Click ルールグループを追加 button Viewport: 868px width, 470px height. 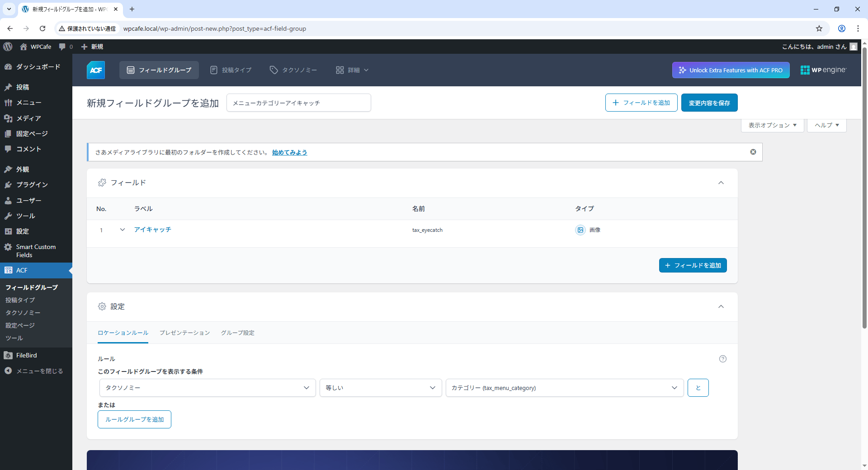click(x=134, y=419)
